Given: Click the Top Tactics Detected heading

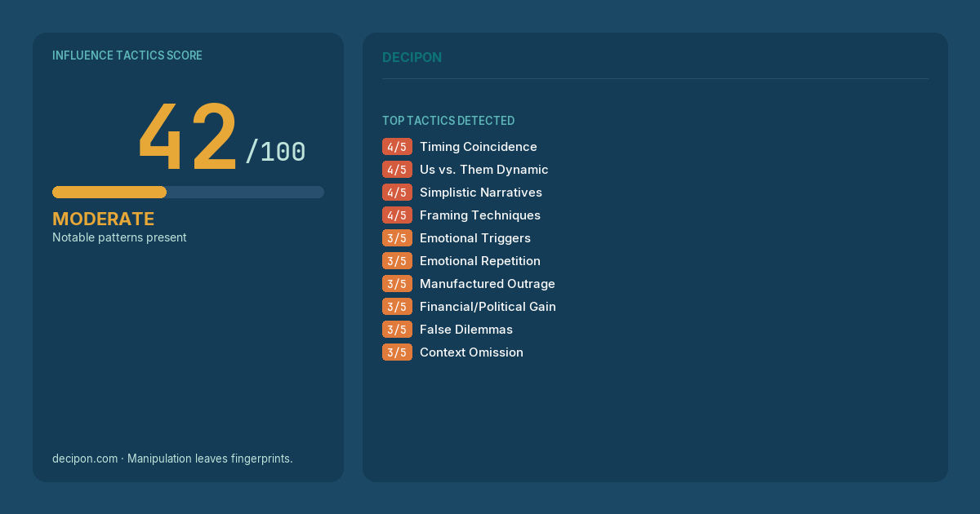Looking at the screenshot, I should pyautogui.click(x=448, y=121).
